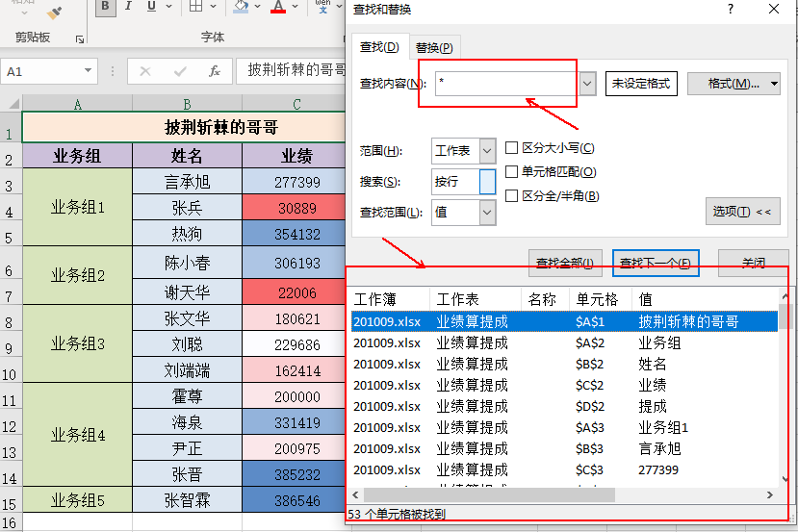Image resolution: width=798 pixels, height=532 pixels.
Task: Select result row $B$3 言承旭
Action: 564,448
